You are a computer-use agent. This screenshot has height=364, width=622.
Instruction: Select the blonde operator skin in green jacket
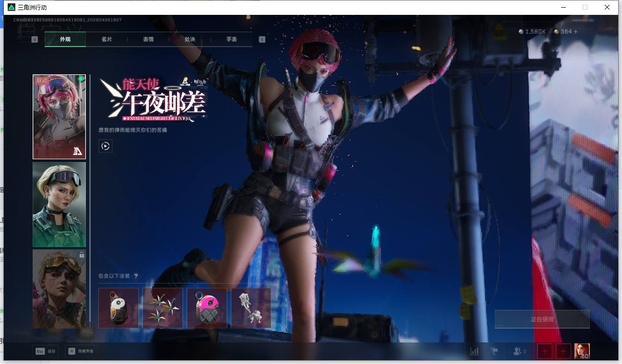click(59, 205)
